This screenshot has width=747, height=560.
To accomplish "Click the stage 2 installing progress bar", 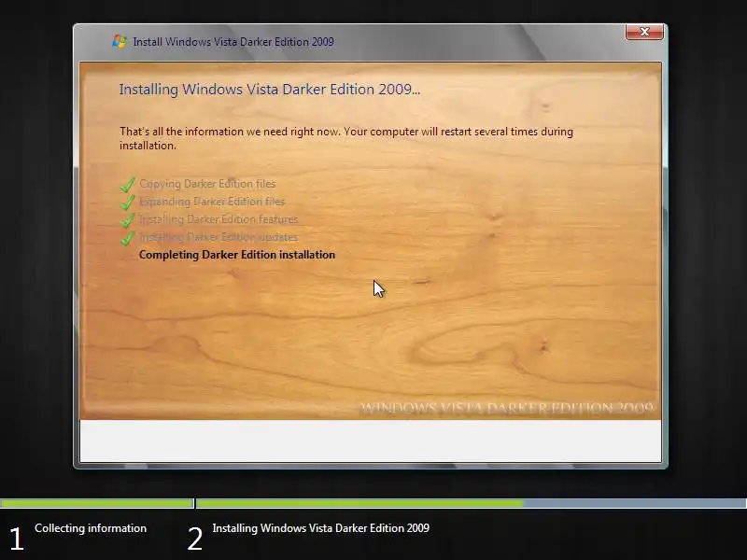I will click(x=472, y=503).
